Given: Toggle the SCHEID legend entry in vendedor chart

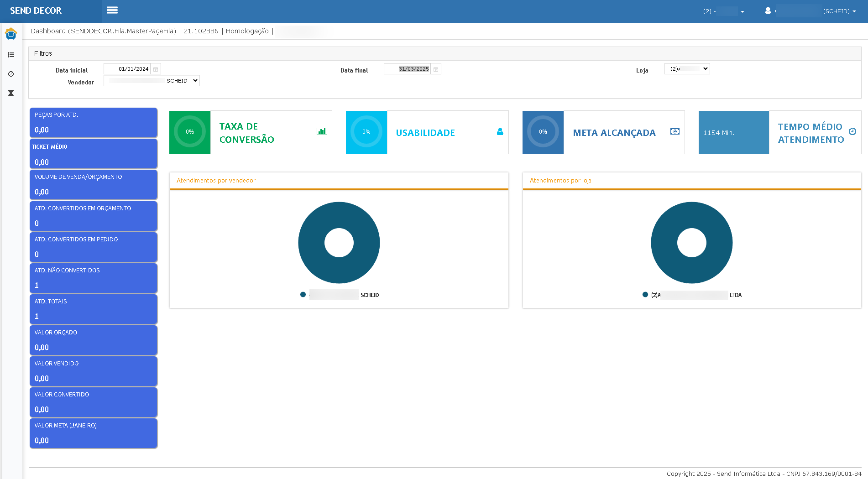Looking at the screenshot, I should [x=340, y=295].
